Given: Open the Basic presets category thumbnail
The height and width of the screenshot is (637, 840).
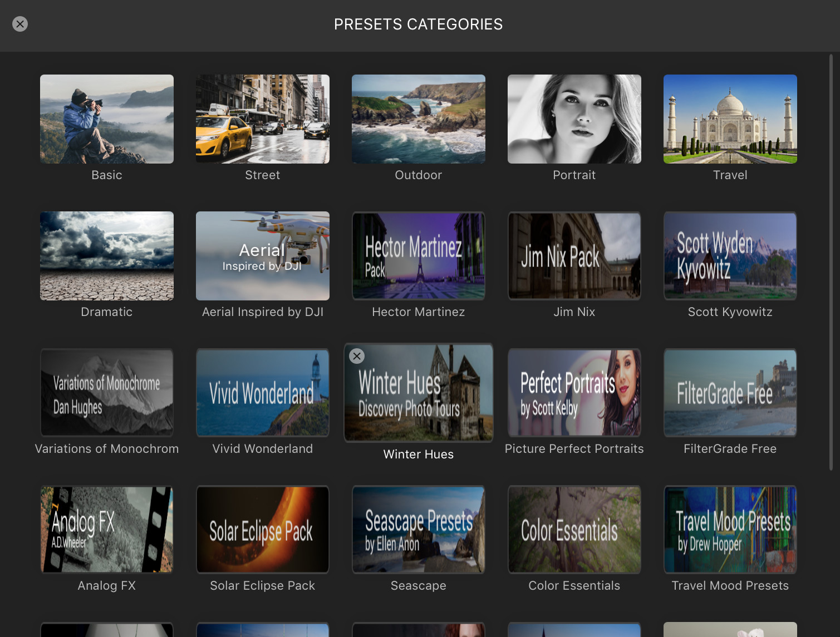Looking at the screenshot, I should [107, 119].
